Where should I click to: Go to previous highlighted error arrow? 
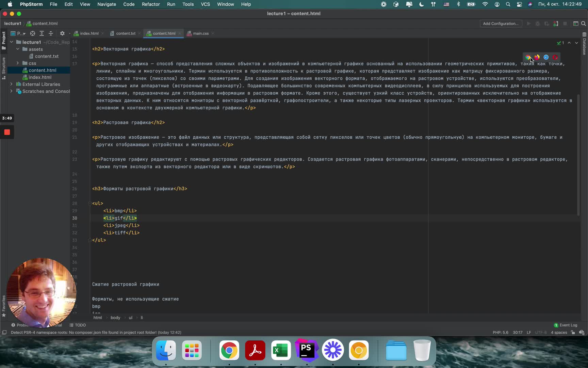pyautogui.click(x=569, y=43)
